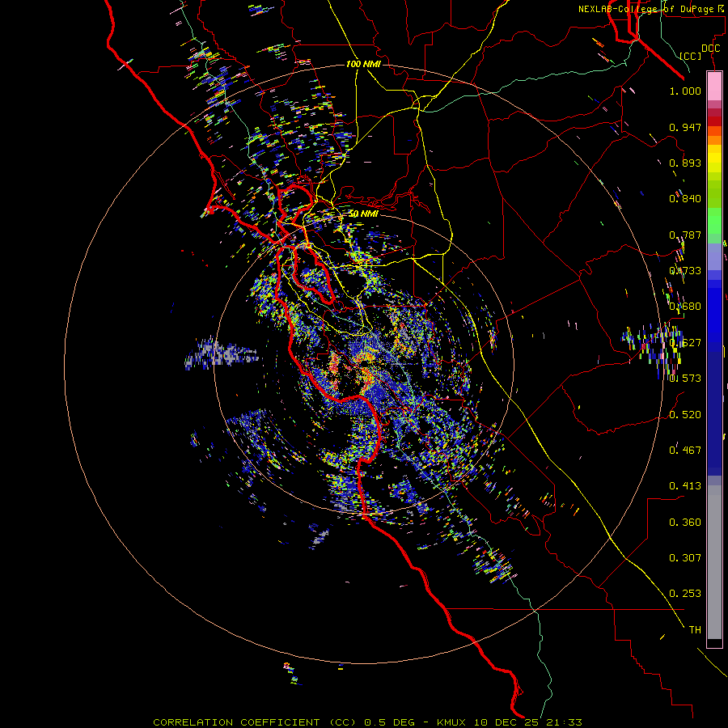Click the "0.360" color scale value
Image resolution: width=728 pixels, height=728 pixels.
pos(685,523)
